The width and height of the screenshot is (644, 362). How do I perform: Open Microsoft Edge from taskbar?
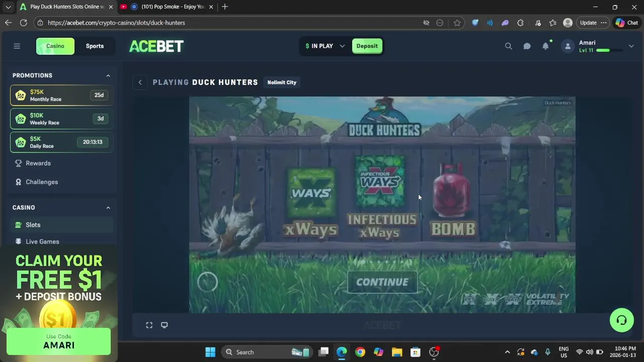click(342, 352)
